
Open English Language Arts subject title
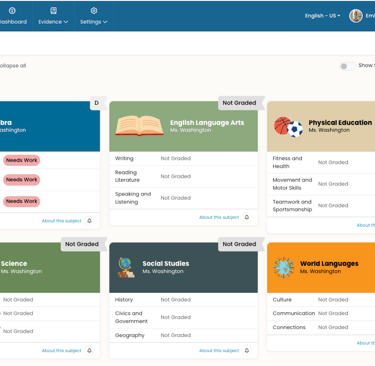(207, 123)
